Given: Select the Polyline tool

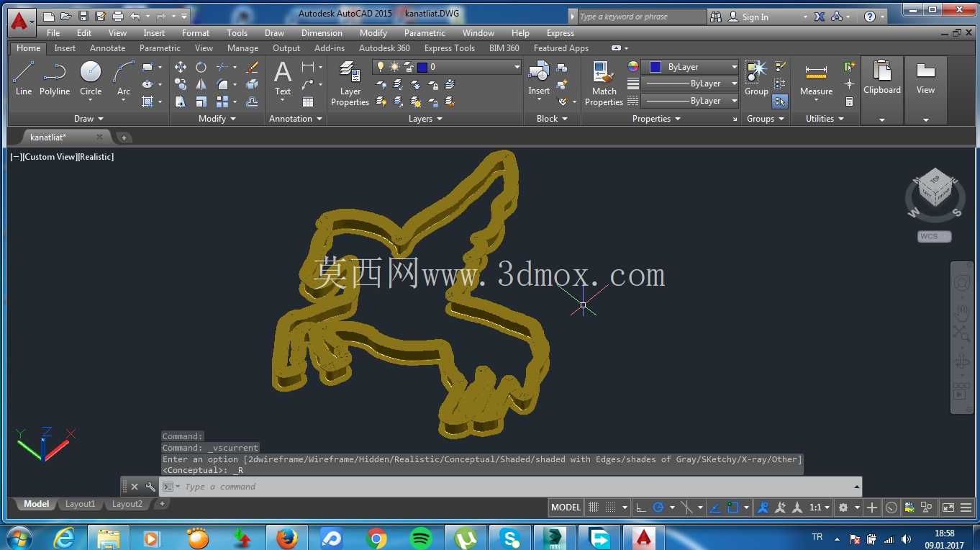Looking at the screenshot, I should click(55, 78).
